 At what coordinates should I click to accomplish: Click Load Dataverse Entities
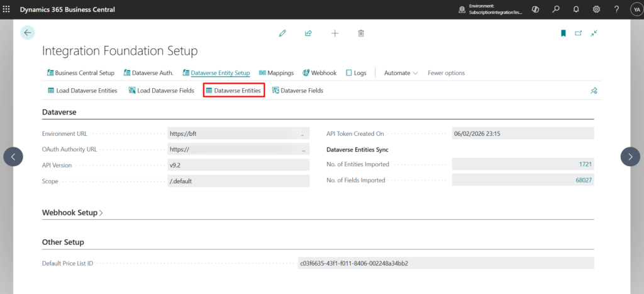point(82,91)
